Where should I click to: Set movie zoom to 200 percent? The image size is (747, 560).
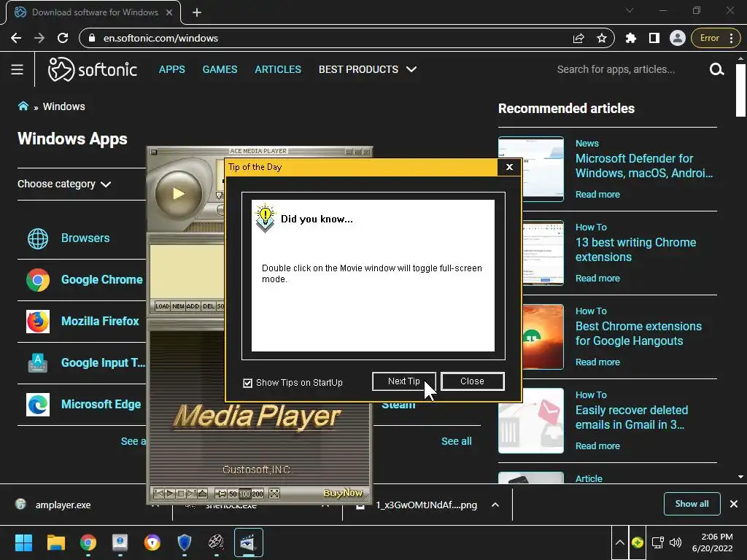pos(258,494)
